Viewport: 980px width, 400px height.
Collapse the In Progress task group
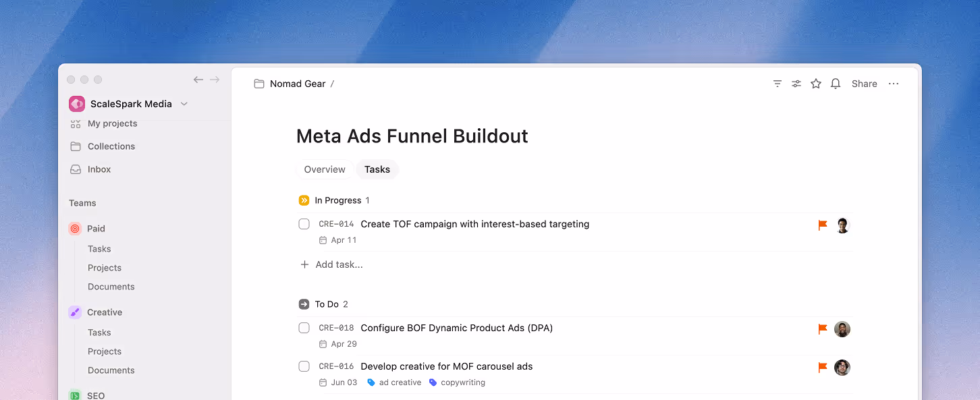pyautogui.click(x=304, y=200)
